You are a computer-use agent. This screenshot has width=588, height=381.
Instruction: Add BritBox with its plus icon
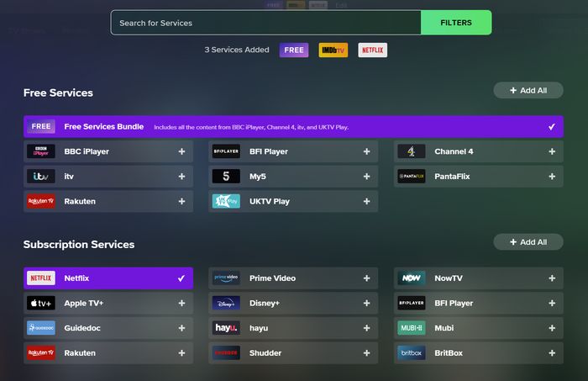tap(552, 353)
